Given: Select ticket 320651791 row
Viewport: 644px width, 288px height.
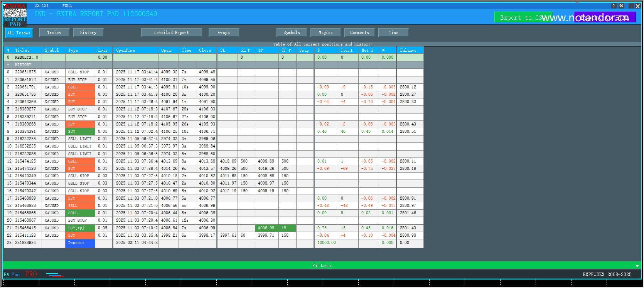Looking at the screenshot, I should 214,87.
